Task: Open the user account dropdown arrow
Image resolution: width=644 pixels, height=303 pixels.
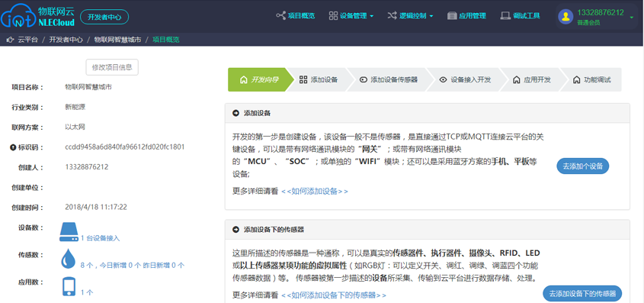Action: click(631, 17)
